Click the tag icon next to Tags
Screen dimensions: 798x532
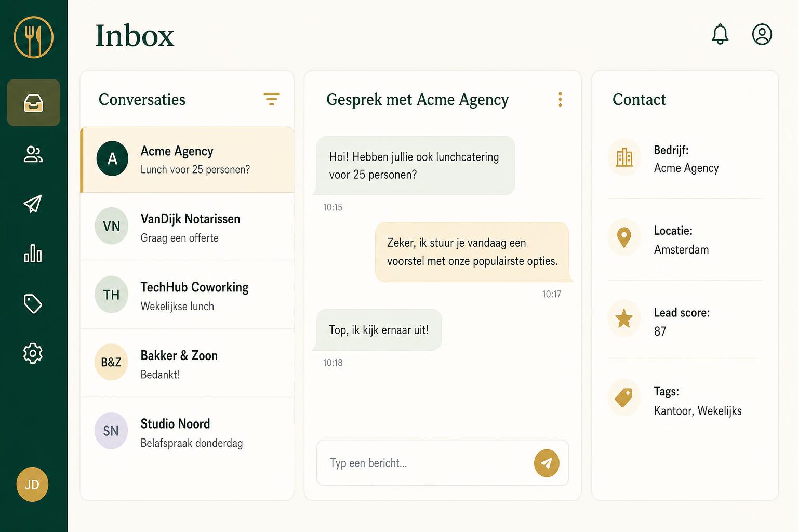[624, 397]
